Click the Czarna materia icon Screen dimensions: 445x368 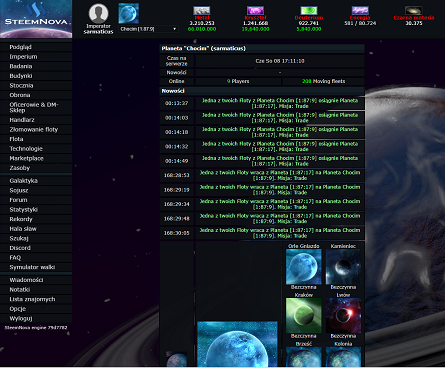click(414, 11)
